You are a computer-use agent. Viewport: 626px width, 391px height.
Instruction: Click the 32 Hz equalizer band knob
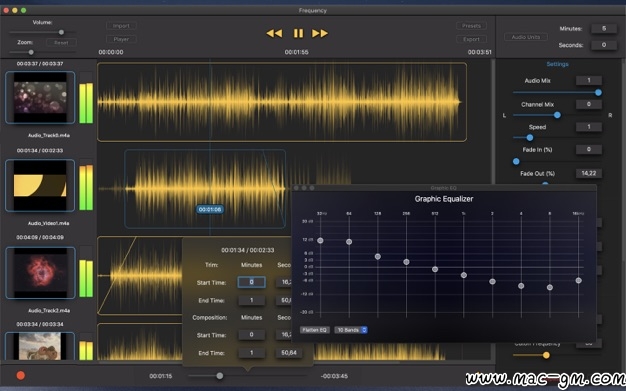[x=320, y=240]
